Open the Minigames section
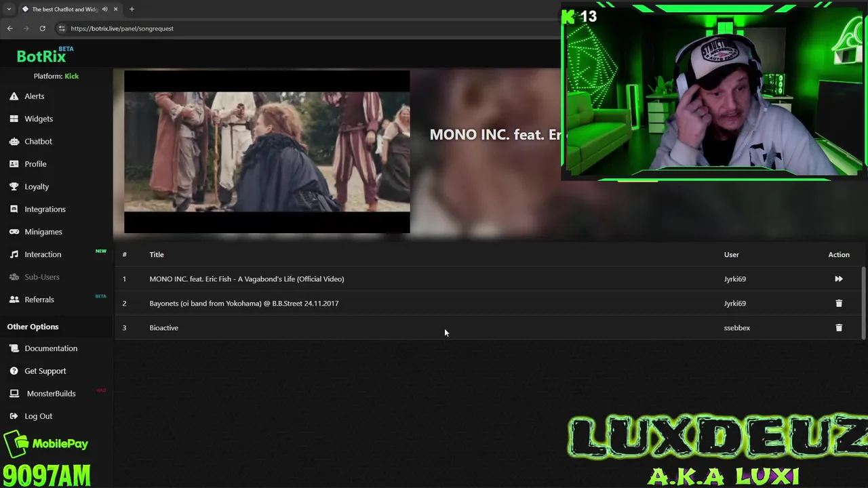Viewport: 868px width, 488px height. click(x=43, y=232)
